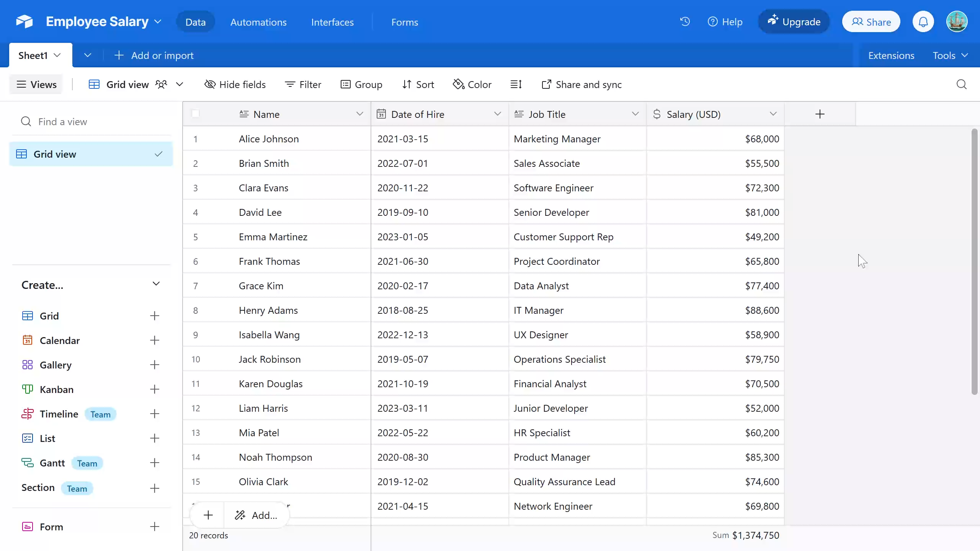
Task: Click the Senior Developer job title cell
Action: pos(578,212)
